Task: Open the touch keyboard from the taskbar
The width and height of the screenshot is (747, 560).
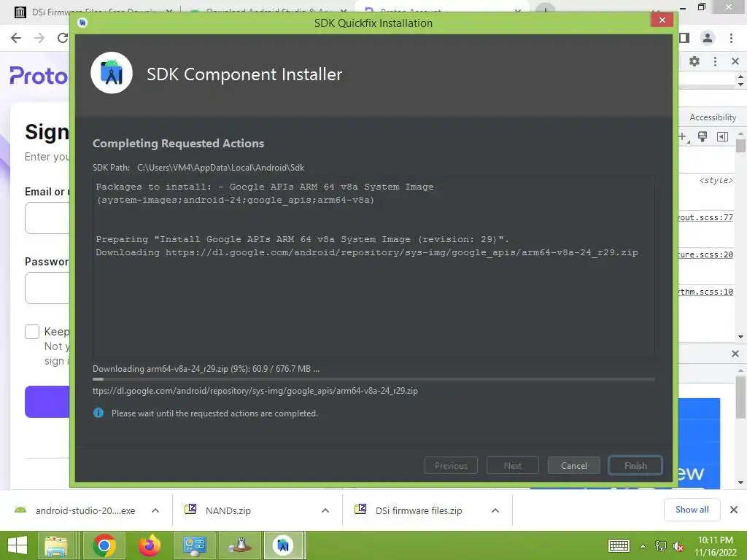Action: click(619, 545)
